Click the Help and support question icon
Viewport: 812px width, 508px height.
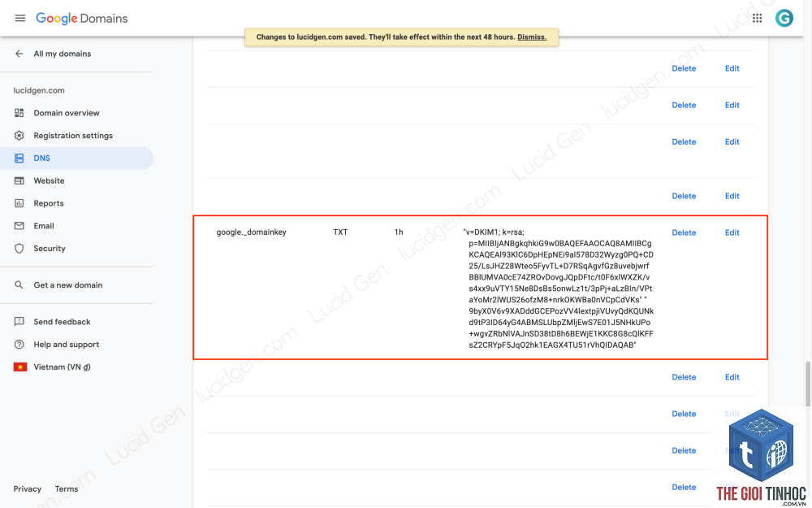point(19,344)
